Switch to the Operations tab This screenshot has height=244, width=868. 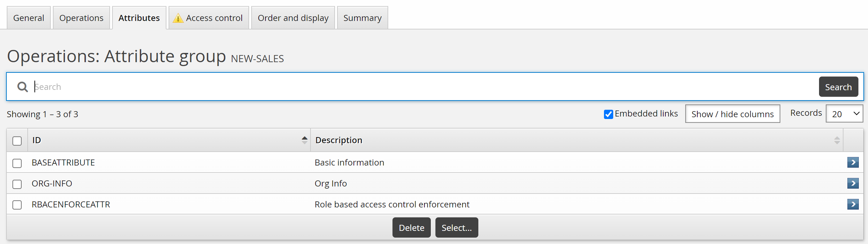[x=81, y=18]
